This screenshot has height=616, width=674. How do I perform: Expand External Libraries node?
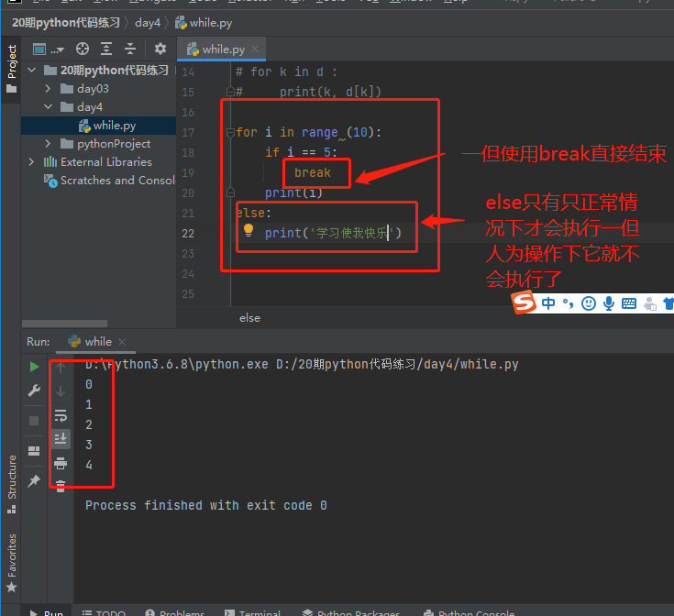point(31,162)
